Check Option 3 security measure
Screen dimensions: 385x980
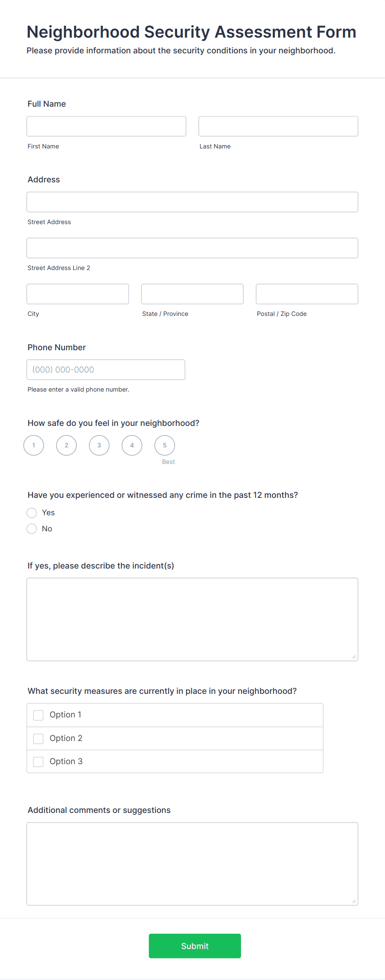[38, 761]
